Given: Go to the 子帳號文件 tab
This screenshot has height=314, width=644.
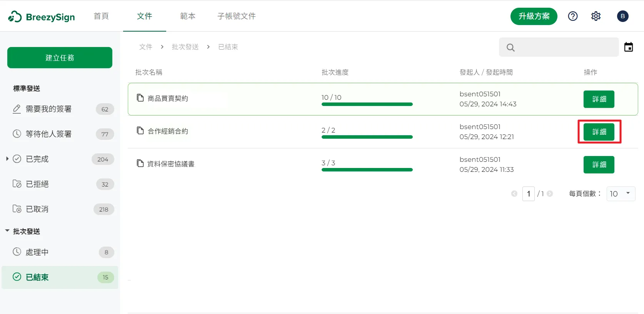Looking at the screenshot, I should (236, 16).
